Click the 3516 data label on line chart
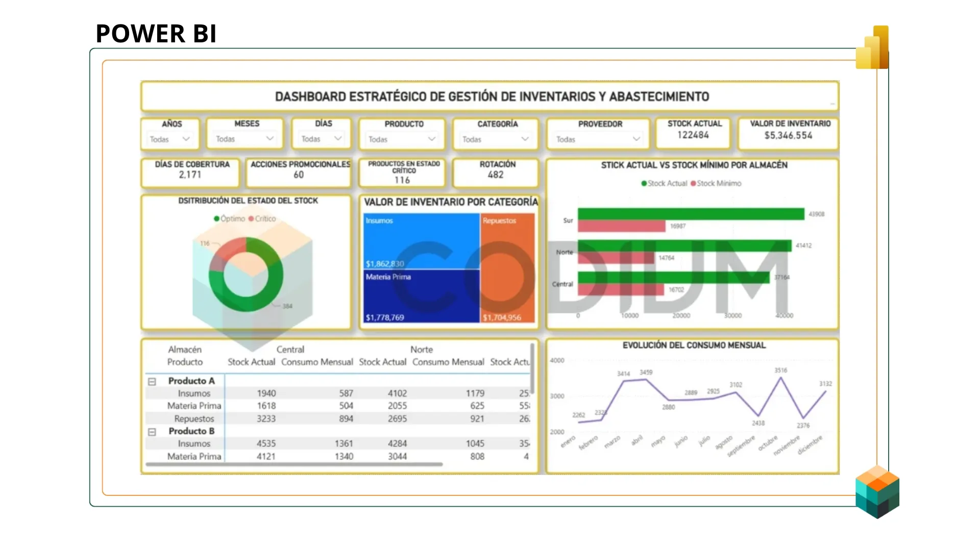 point(780,370)
